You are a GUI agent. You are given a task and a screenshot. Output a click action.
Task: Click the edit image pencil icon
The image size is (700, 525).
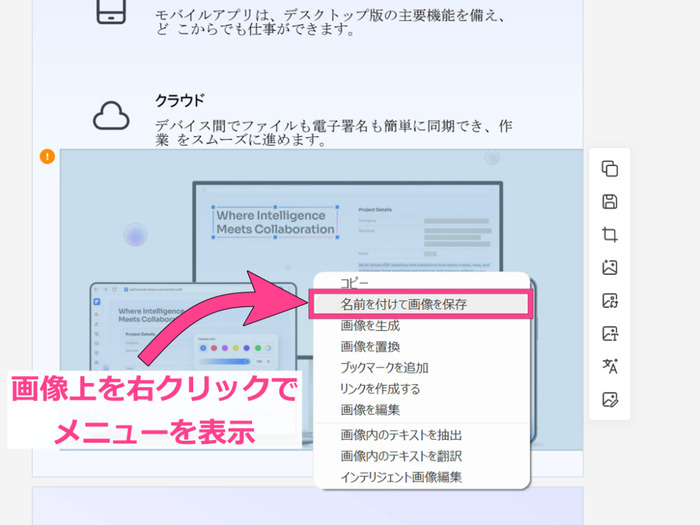(610, 400)
